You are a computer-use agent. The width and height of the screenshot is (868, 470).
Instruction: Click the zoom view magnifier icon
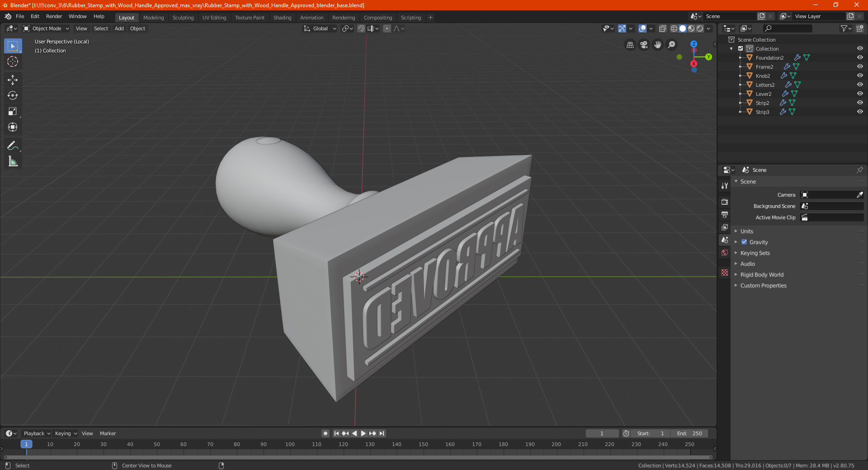pyautogui.click(x=672, y=45)
